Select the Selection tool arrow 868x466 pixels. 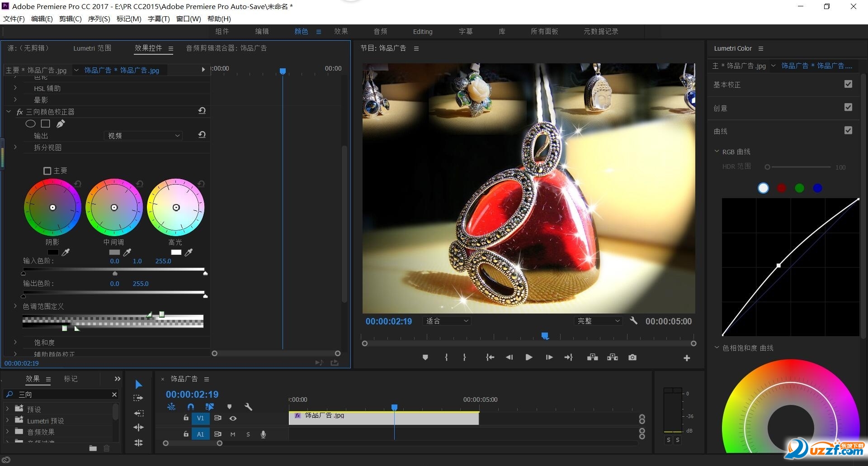click(x=139, y=385)
